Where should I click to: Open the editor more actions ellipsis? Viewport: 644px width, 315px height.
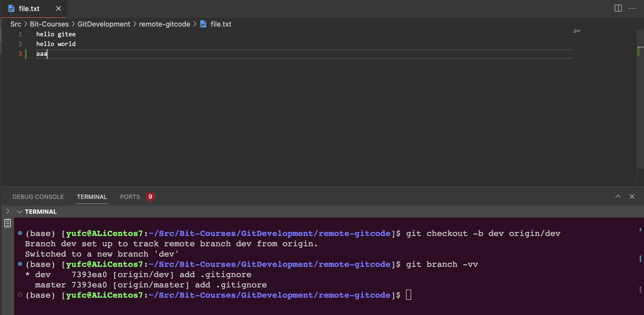tap(632, 8)
